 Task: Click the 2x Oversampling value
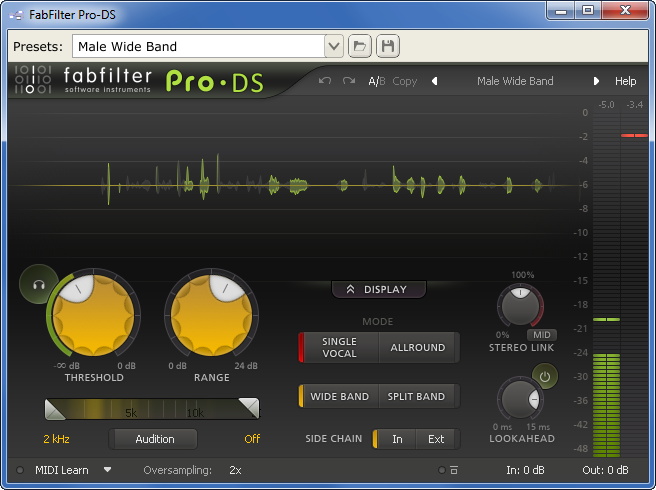235,470
